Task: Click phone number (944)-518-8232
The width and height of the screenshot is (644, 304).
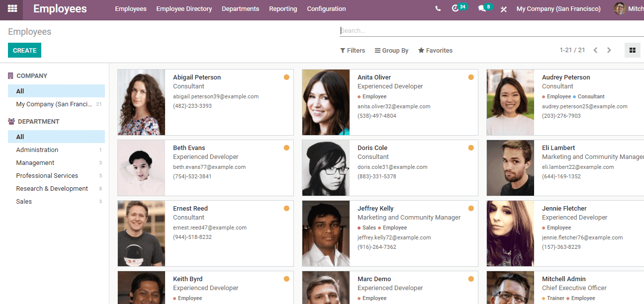Action: coord(192,237)
